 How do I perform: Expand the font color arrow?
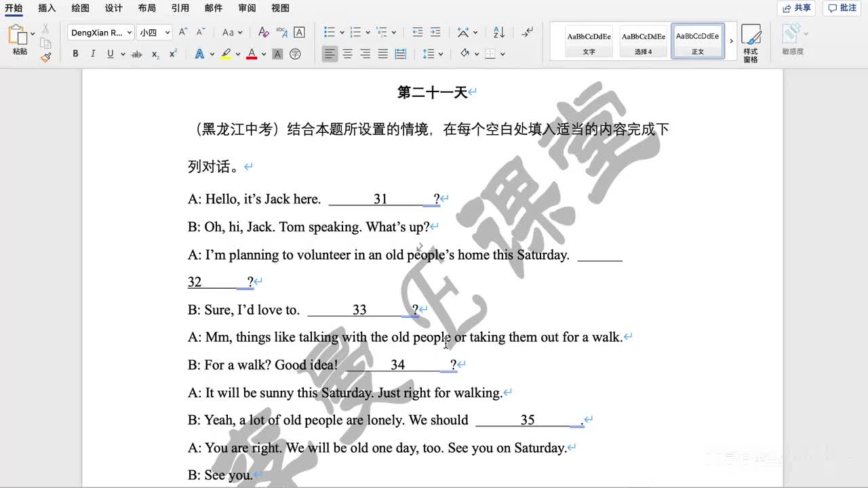pyautogui.click(x=264, y=54)
